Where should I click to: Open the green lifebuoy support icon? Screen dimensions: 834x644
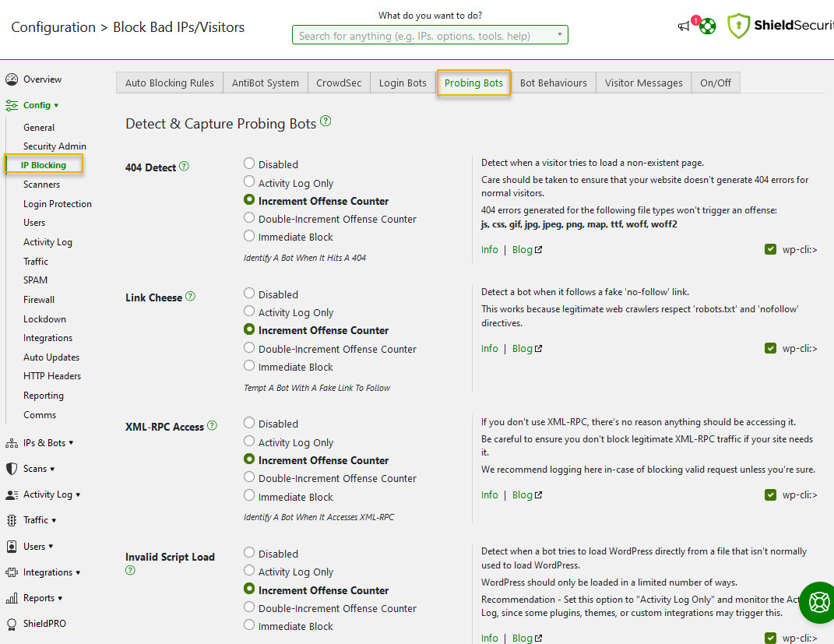point(707,26)
